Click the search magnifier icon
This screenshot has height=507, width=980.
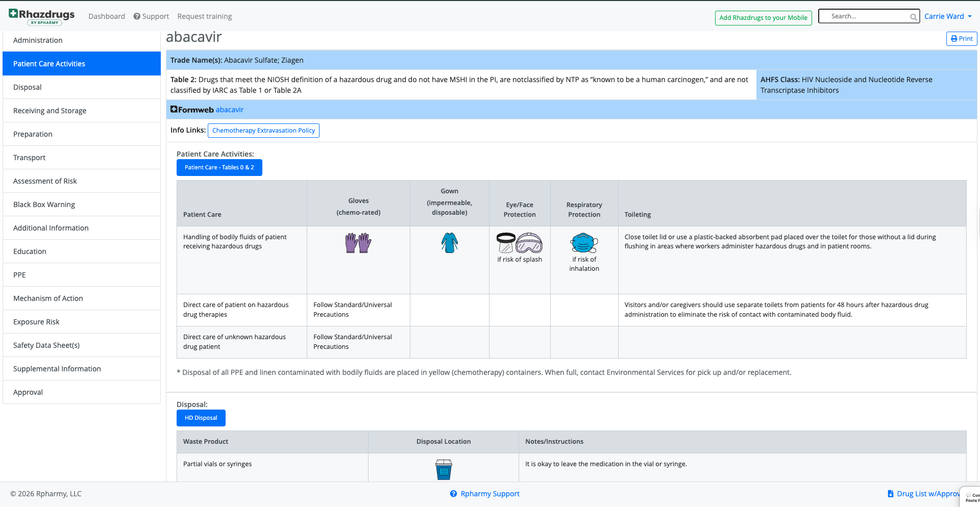point(913,17)
